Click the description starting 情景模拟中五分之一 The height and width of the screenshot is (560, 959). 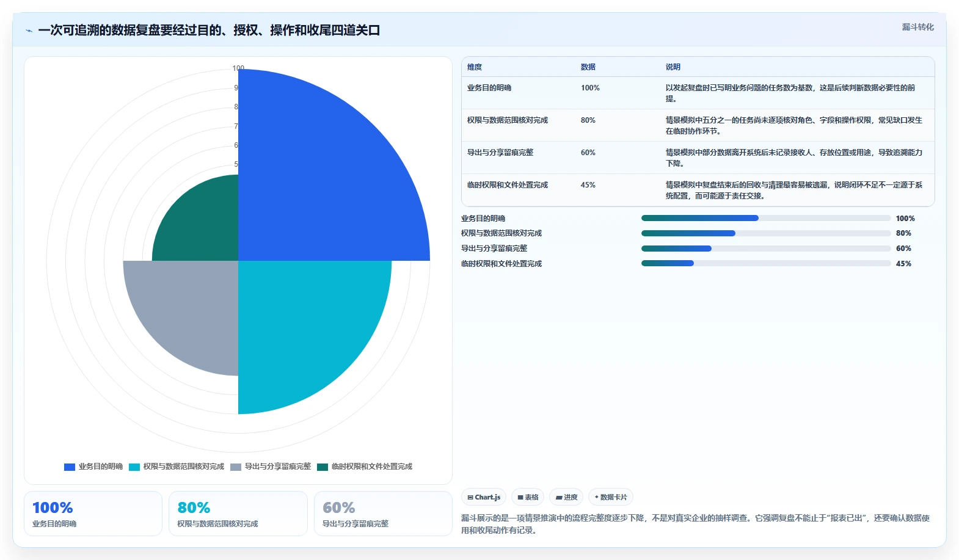794,126
